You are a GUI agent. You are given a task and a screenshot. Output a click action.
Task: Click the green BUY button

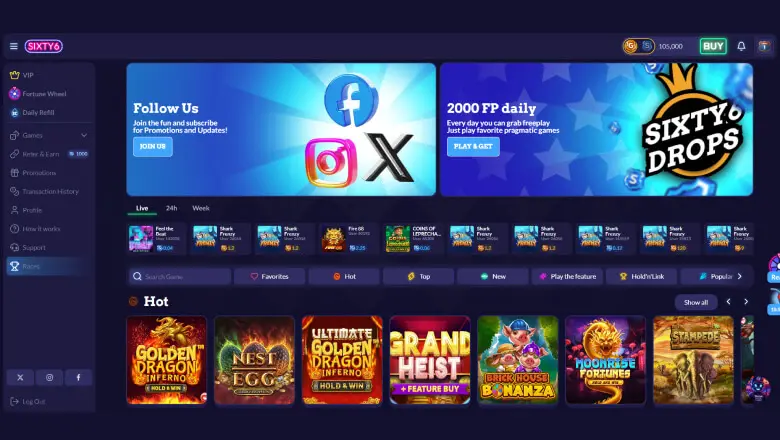[713, 46]
